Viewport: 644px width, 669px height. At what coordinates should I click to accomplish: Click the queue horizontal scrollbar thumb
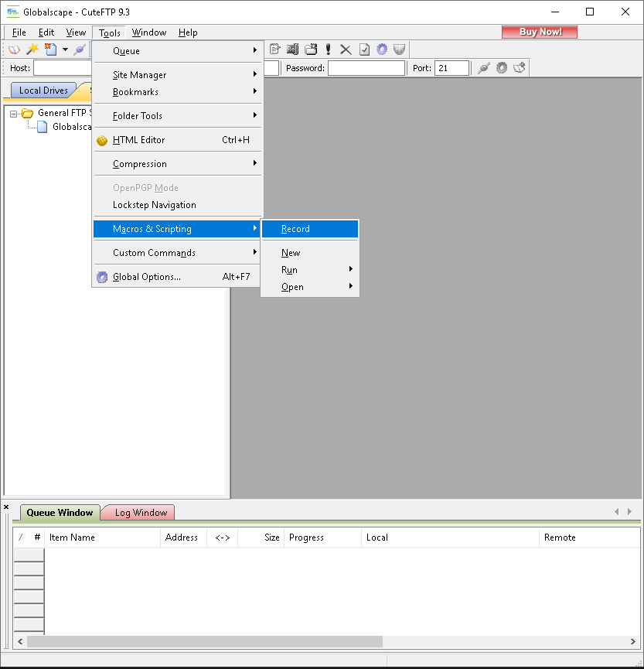pos(205,641)
